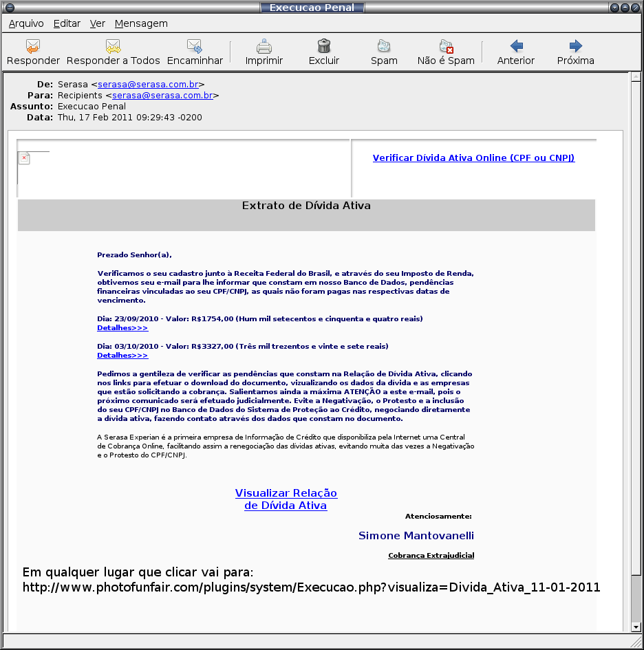The height and width of the screenshot is (650, 644).
Task: Click scrollbar down arrow
Action: pyautogui.click(x=636, y=627)
